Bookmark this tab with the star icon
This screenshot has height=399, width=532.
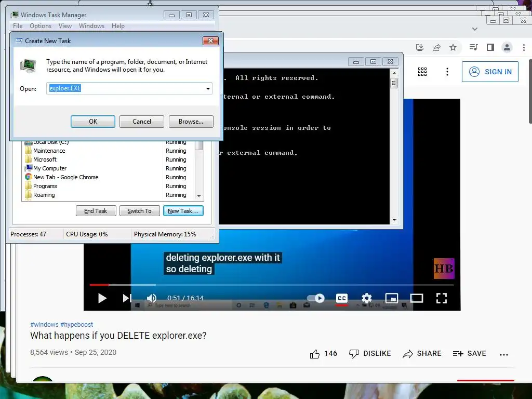pyautogui.click(x=453, y=47)
